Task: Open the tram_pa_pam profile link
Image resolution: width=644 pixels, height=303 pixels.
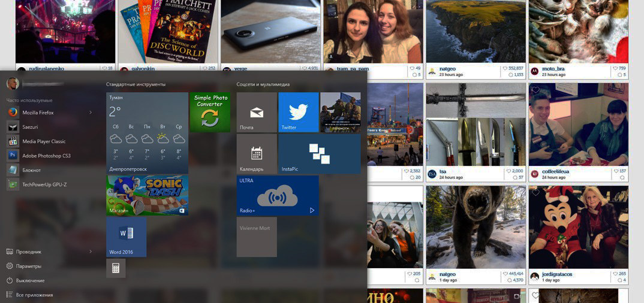Action: (x=353, y=69)
